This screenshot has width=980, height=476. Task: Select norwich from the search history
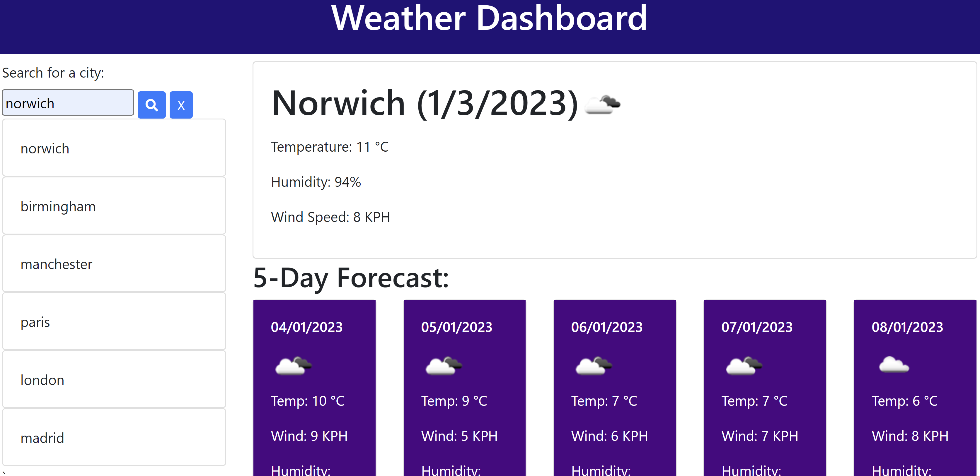click(x=114, y=148)
